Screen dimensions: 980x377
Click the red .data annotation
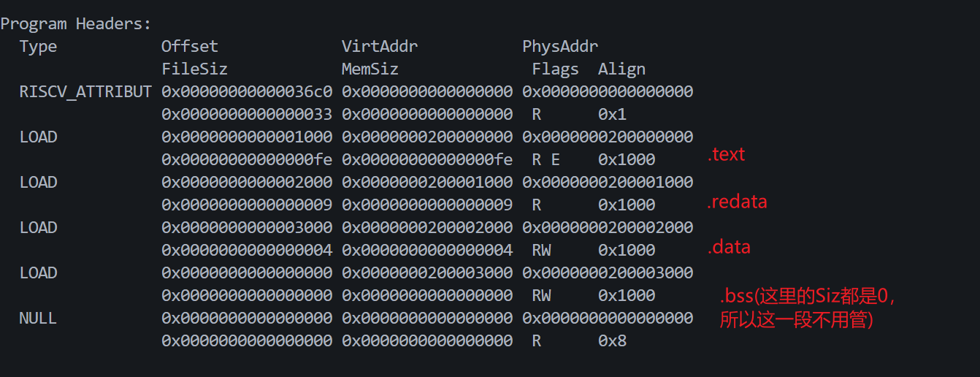[729, 248]
